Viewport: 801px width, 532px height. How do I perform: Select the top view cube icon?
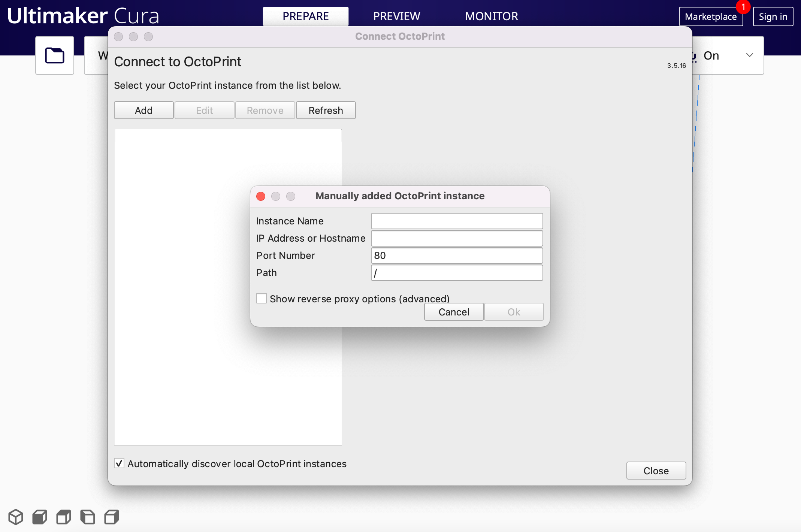click(64, 517)
